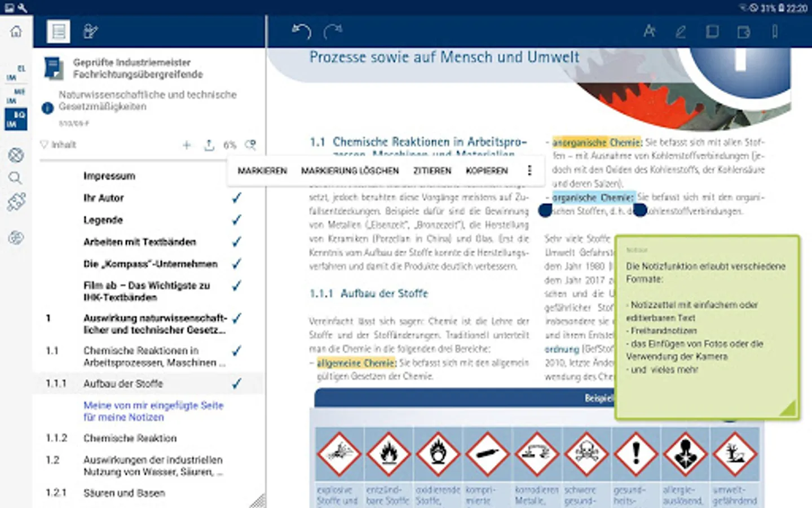
Task: Click the panel resize grip at bottom
Action: click(x=257, y=501)
